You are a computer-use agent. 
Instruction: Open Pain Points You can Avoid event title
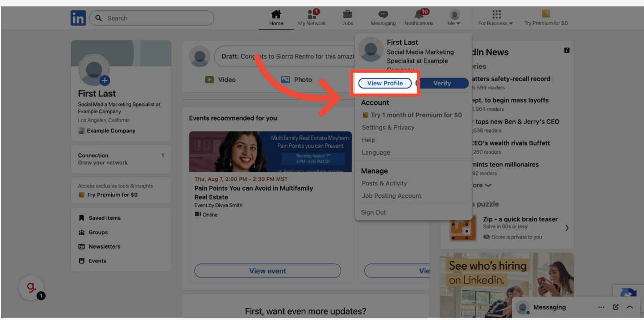click(254, 192)
